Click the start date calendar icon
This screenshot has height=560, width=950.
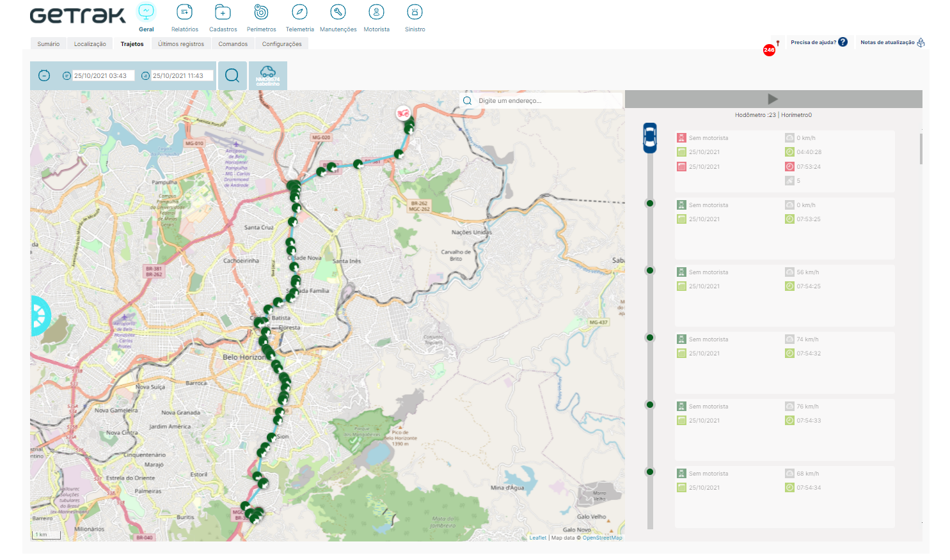[67, 75]
